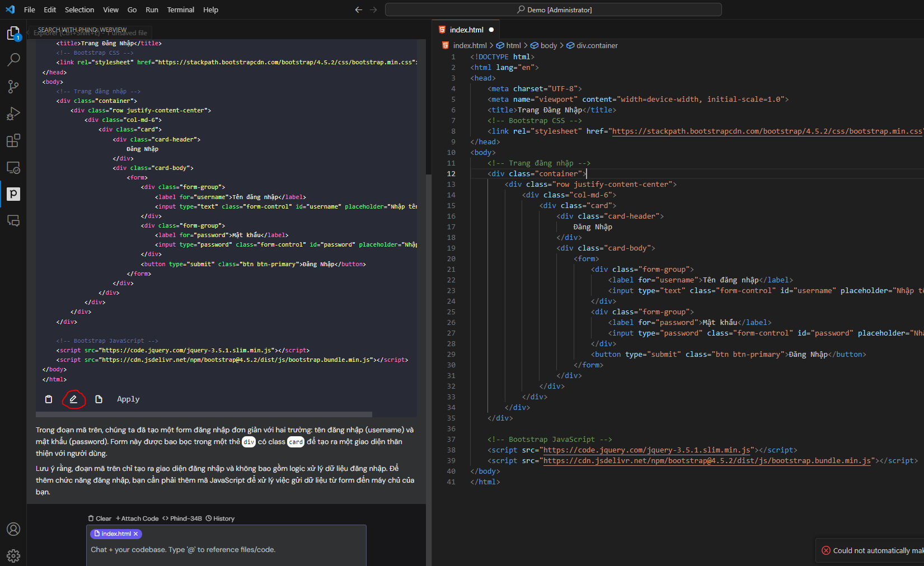Remove the index.html attachment chip
This screenshot has height=566, width=924.
coord(135,534)
